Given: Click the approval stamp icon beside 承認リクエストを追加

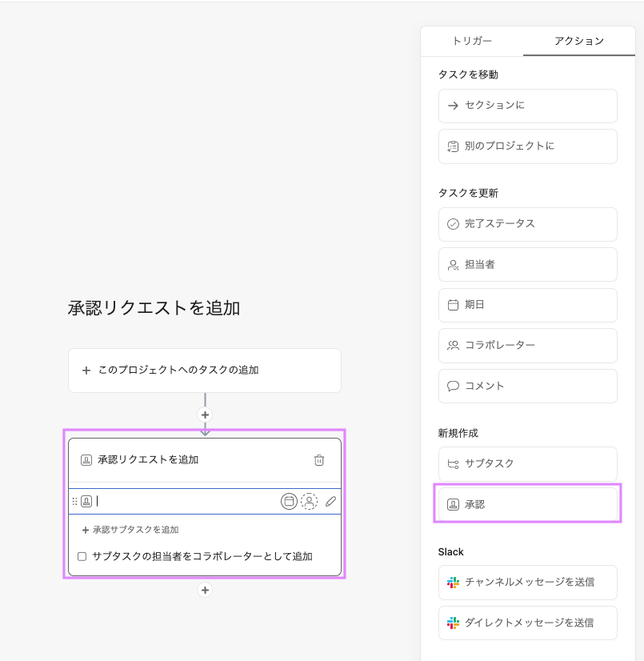Looking at the screenshot, I should click(86, 460).
